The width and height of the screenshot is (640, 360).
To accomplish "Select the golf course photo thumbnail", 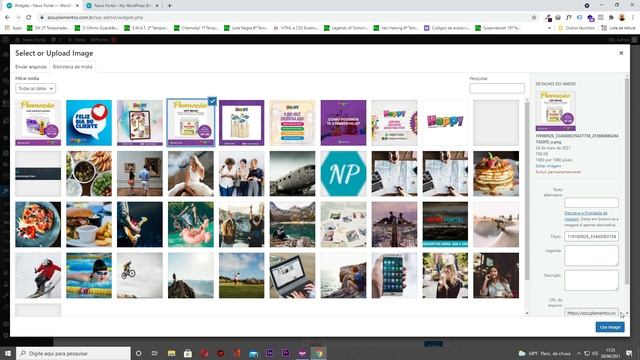I will click(x=241, y=276).
